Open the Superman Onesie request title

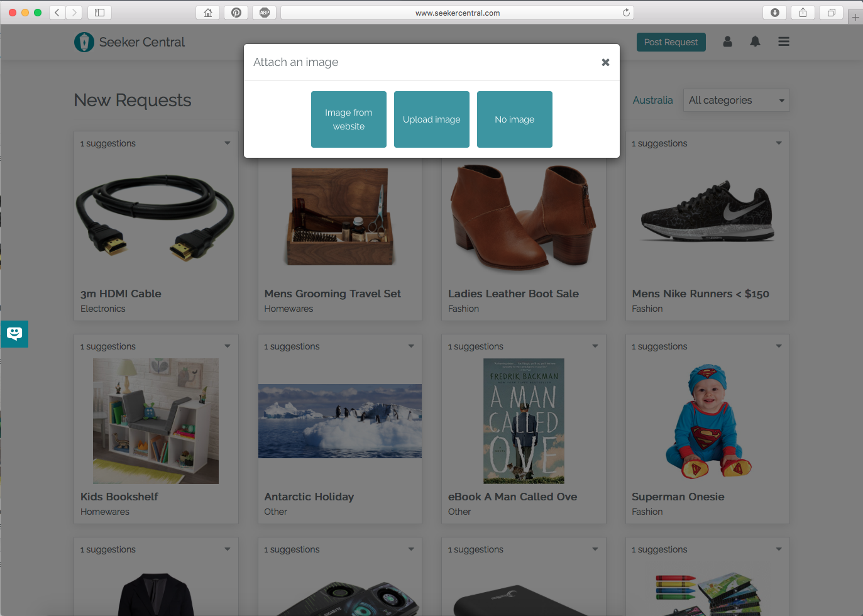coord(678,497)
